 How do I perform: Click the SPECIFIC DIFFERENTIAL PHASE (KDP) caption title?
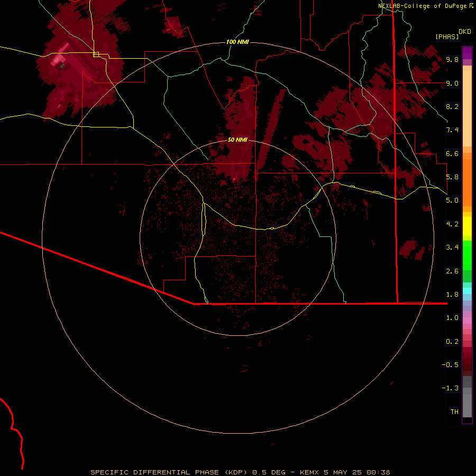168,472
